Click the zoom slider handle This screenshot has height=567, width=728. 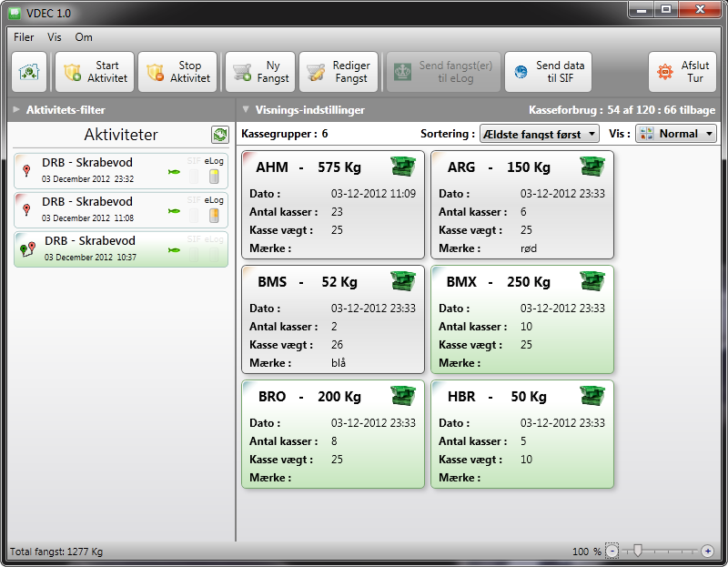click(x=638, y=551)
